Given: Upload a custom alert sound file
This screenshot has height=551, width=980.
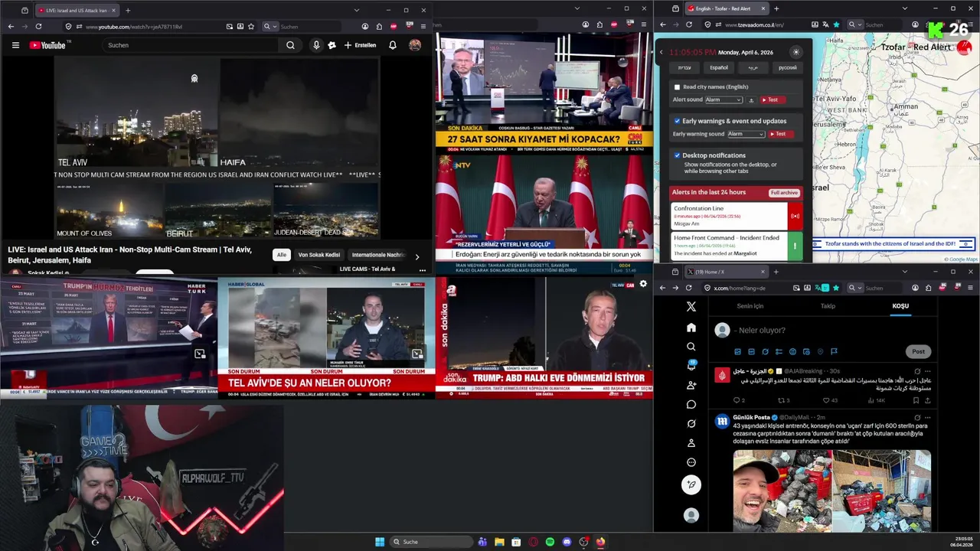Looking at the screenshot, I should coord(751,99).
